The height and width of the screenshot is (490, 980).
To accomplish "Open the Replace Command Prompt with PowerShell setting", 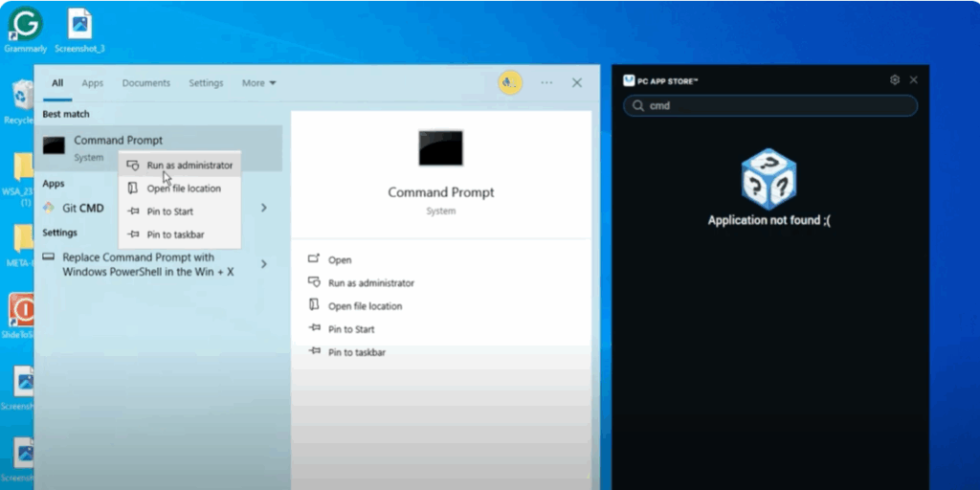I will [x=147, y=265].
